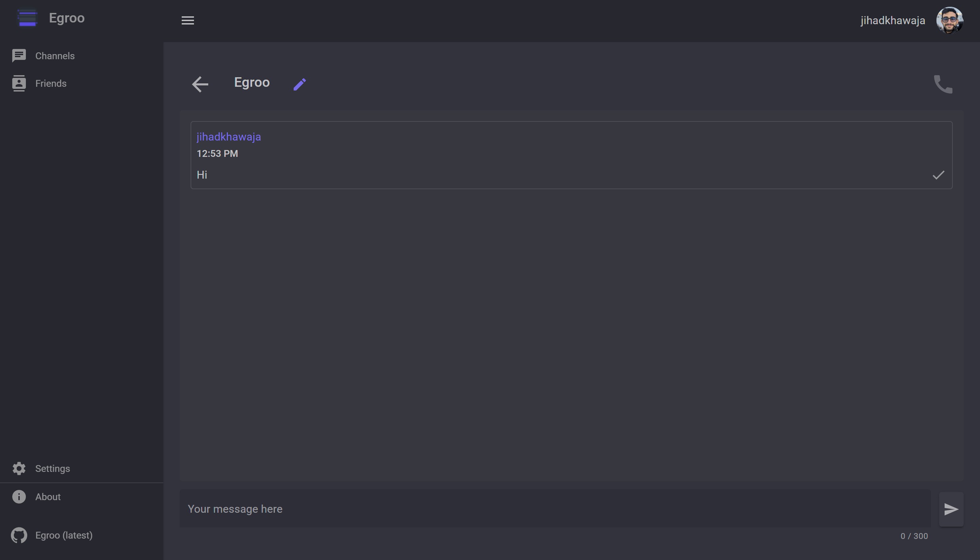
Task: Open the Friends menu item
Action: coord(51,83)
